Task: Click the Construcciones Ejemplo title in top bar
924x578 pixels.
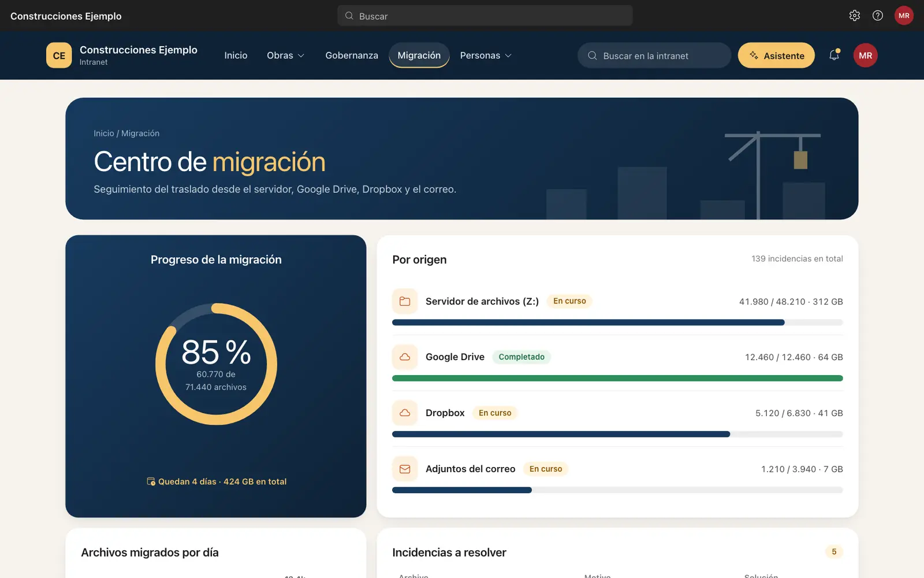Action: [x=66, y=16]
